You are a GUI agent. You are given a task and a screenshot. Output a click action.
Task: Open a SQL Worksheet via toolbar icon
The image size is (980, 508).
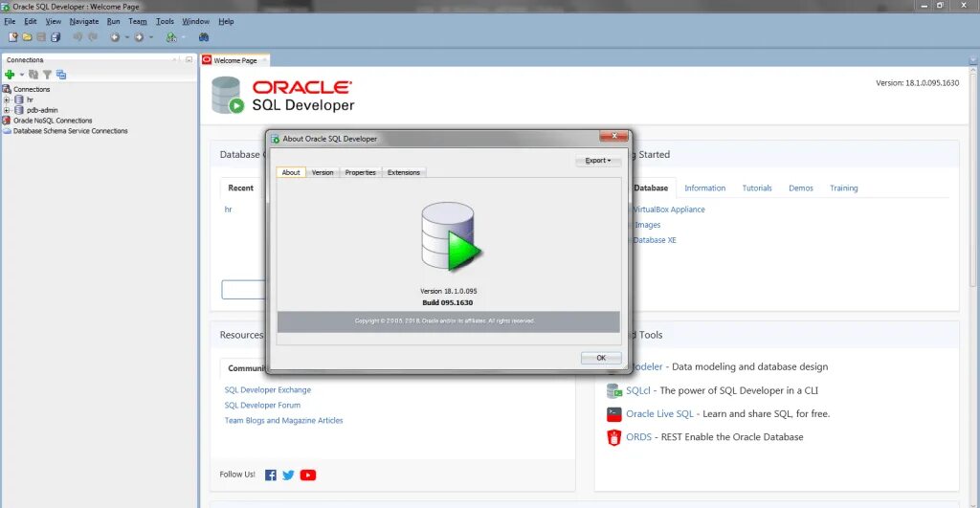(x=170, y=37)
